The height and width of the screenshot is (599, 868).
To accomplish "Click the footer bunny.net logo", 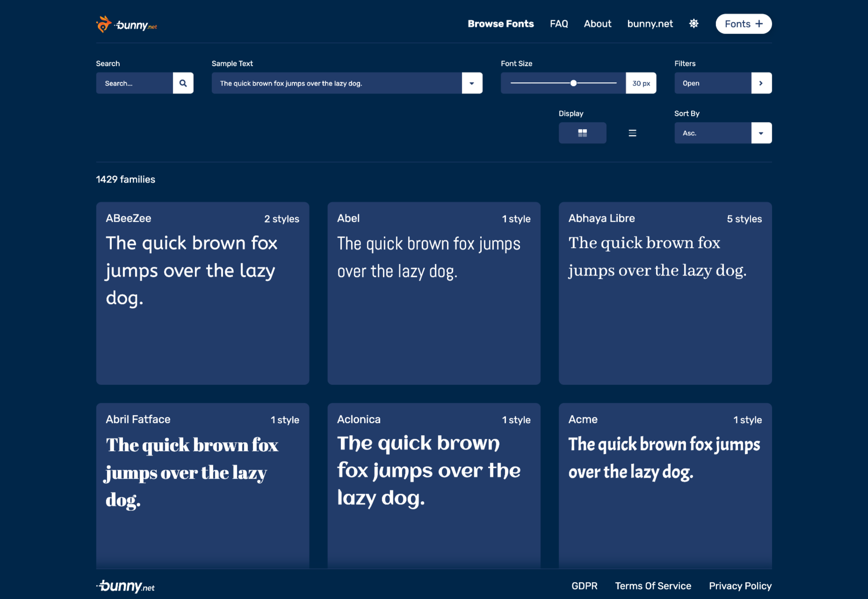I will pos(125,586).
